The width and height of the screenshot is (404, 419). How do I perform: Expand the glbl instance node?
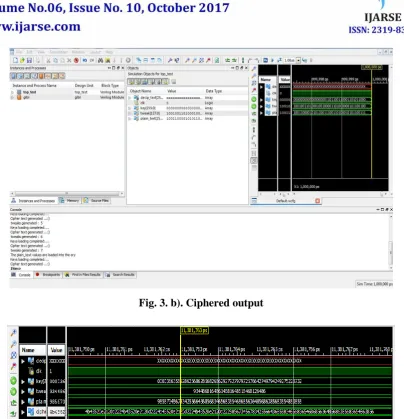[13, 97]
